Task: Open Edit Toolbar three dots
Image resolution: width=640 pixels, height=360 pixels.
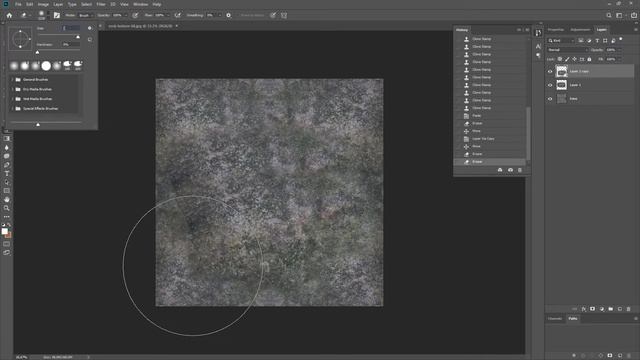Action: [x=7, y=217]
